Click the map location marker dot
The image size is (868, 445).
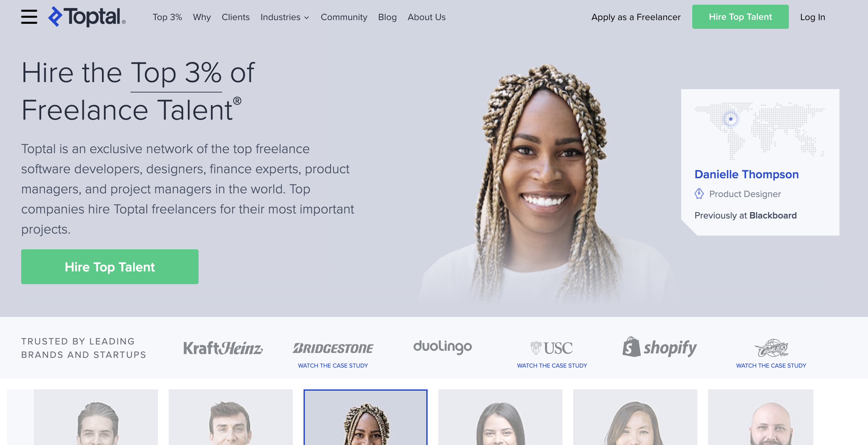point(730,119)
